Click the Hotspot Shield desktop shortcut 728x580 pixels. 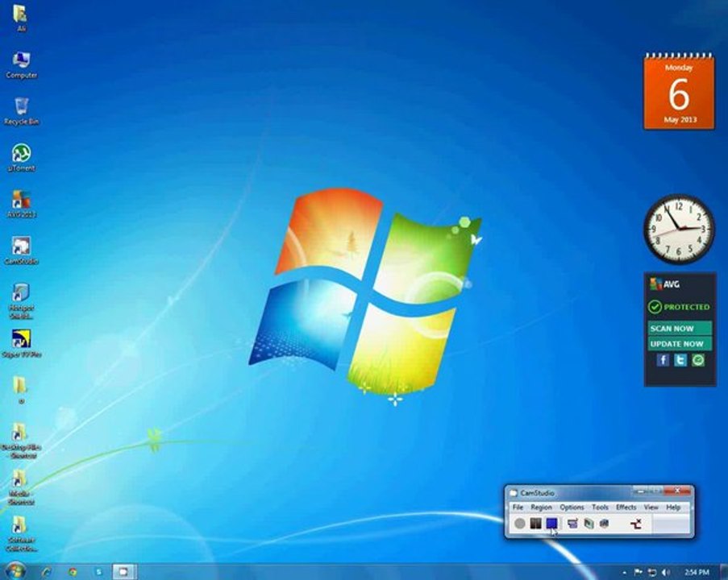click(x=21, y=301)
